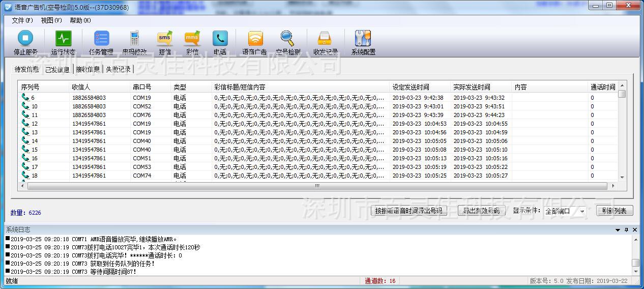Viewport: 644px width, 289px height.
Task: Open the 视图(V) menu
Action: point(51,20)
